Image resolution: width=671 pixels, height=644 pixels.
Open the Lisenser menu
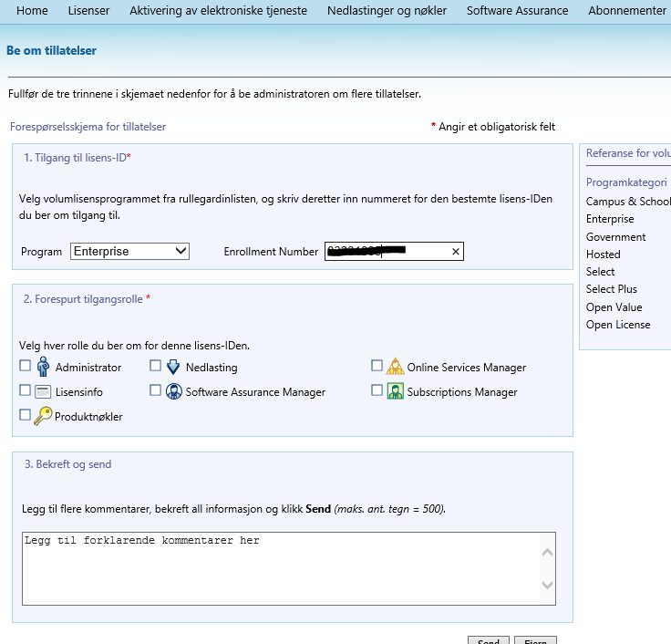(88, 11)
